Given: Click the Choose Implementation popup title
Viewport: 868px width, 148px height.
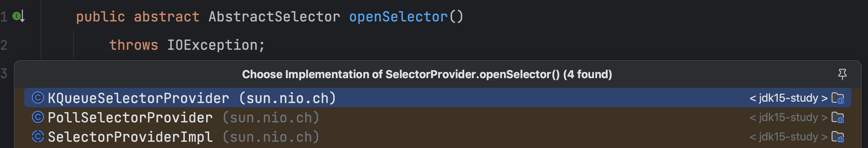Looking at the screenshot, I should click(x=427, y=74).
